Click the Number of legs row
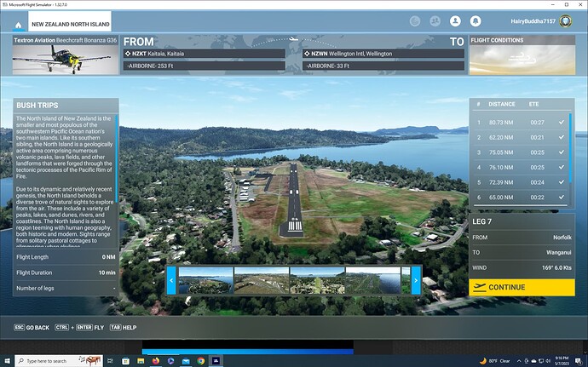 click(x=66, y=289)
